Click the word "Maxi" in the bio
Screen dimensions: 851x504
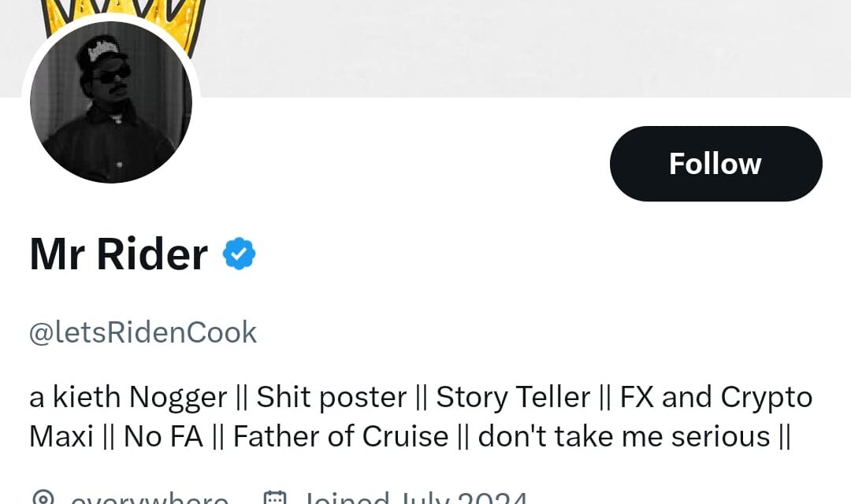pos(61,435)
